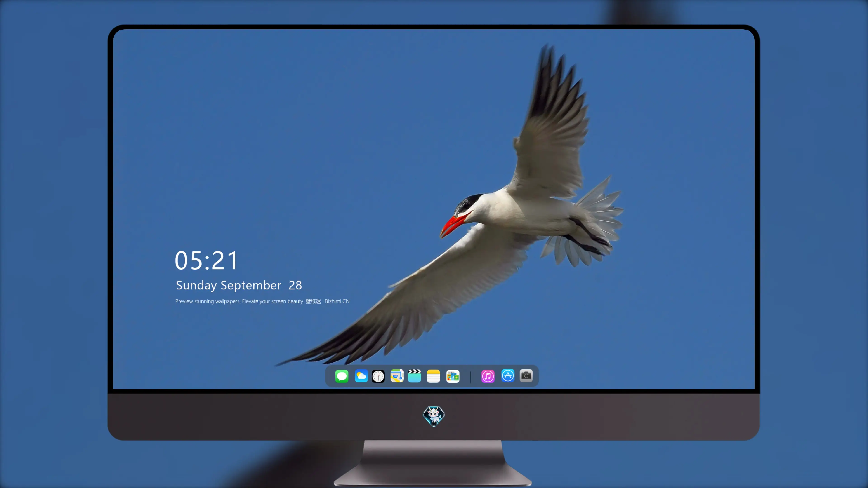This screenshot has height=488, width=868.
Task: Launch the Weather app from the dock
Action: tap(361, 376)
